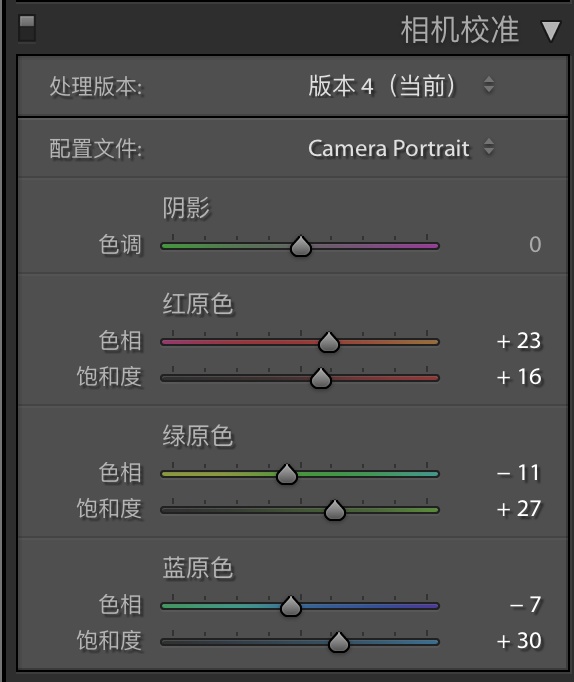Click the 红原色 饱和度 slider handle
The height and width of the screenshot is (682, 574).
[x=321, y=378]
